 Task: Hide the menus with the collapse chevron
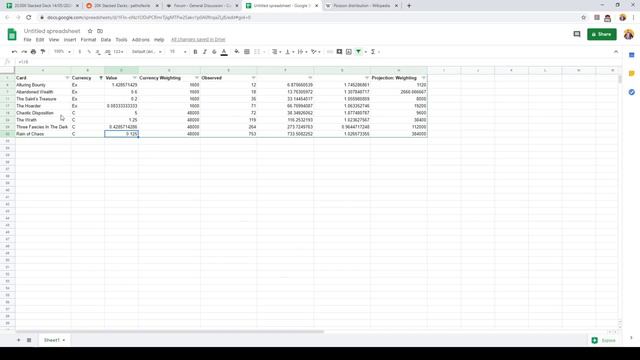pos(616,52)
